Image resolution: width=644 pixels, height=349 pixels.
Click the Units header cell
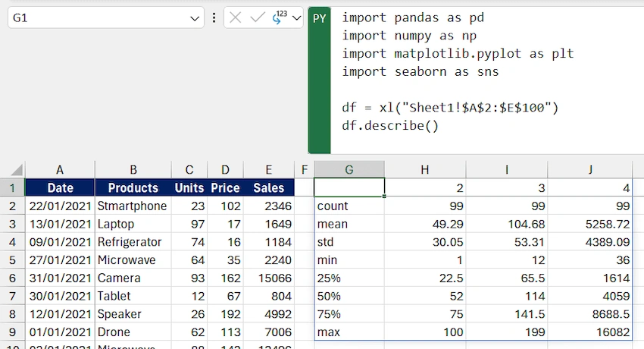pos(189,188)
